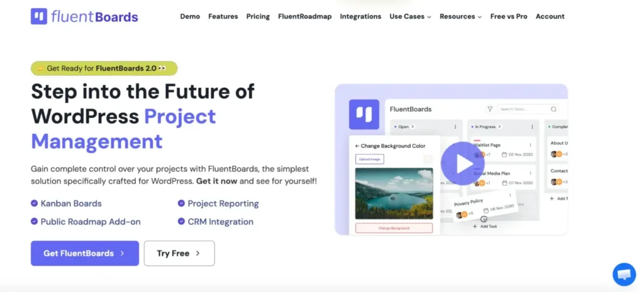The image size is (644, 292).
Task: Click the checkmark next to CRM Integration
Action: [x=181, y=222]
